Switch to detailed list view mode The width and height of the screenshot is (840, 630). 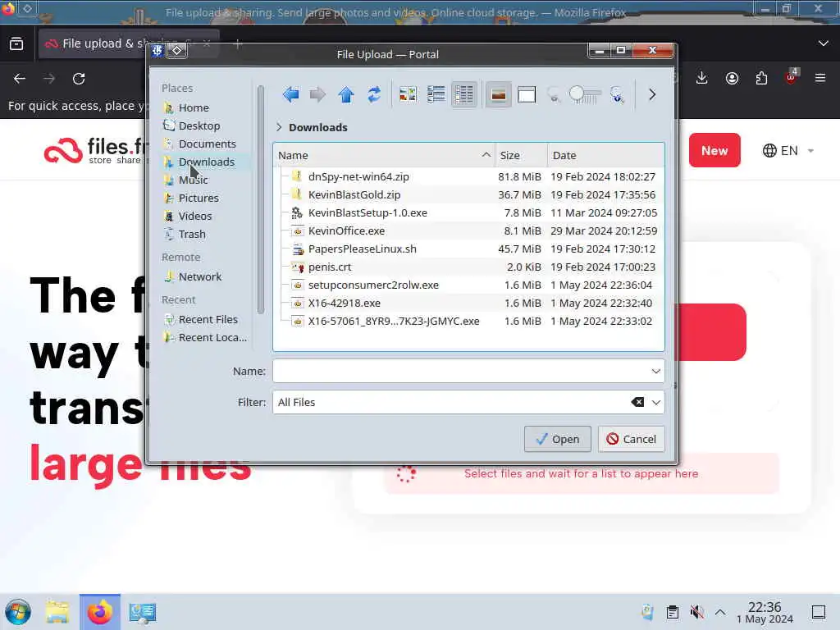[464, 95]
